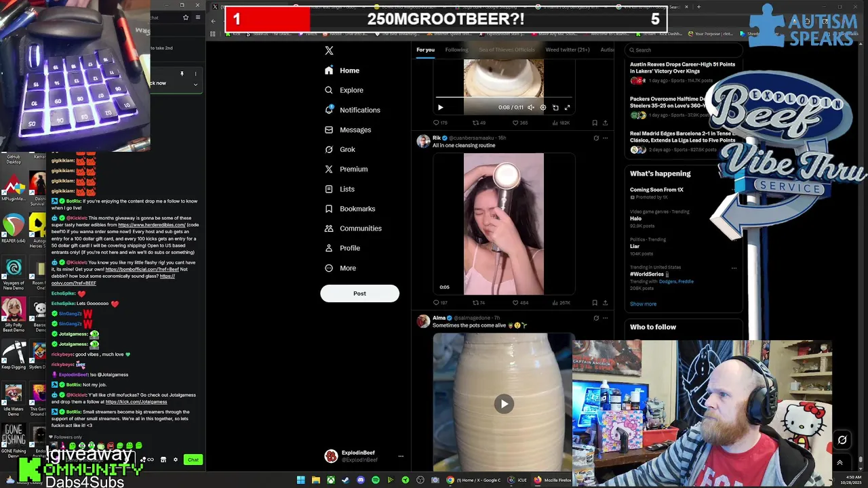Expand the More menu in X sidebar
The width and height of the screenshot is (868, 488).
pyautogui.click(x=340, y=268)
